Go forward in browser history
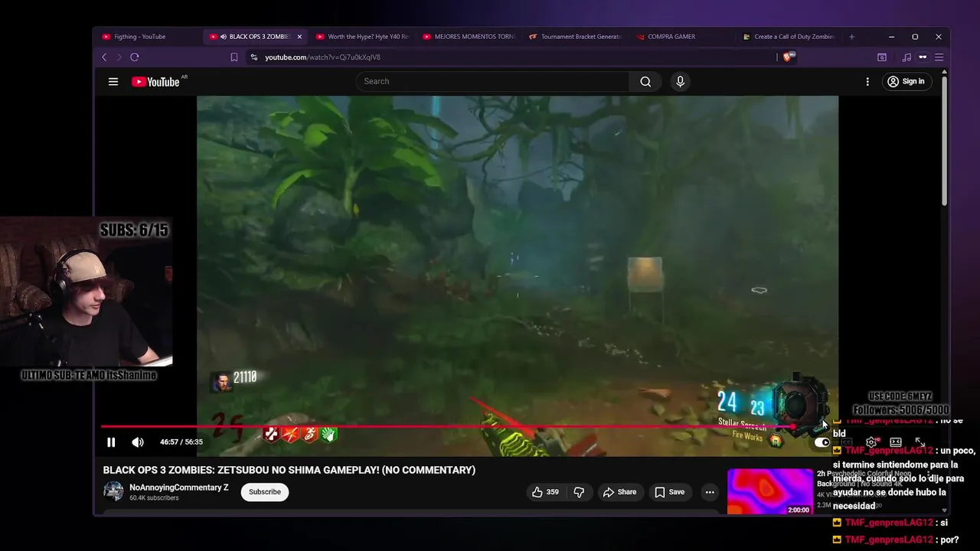 click(119, 57)
